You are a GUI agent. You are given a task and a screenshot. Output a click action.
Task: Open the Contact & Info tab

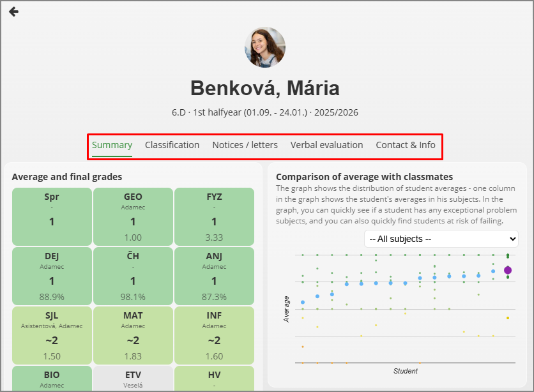(x=406, y=145)
